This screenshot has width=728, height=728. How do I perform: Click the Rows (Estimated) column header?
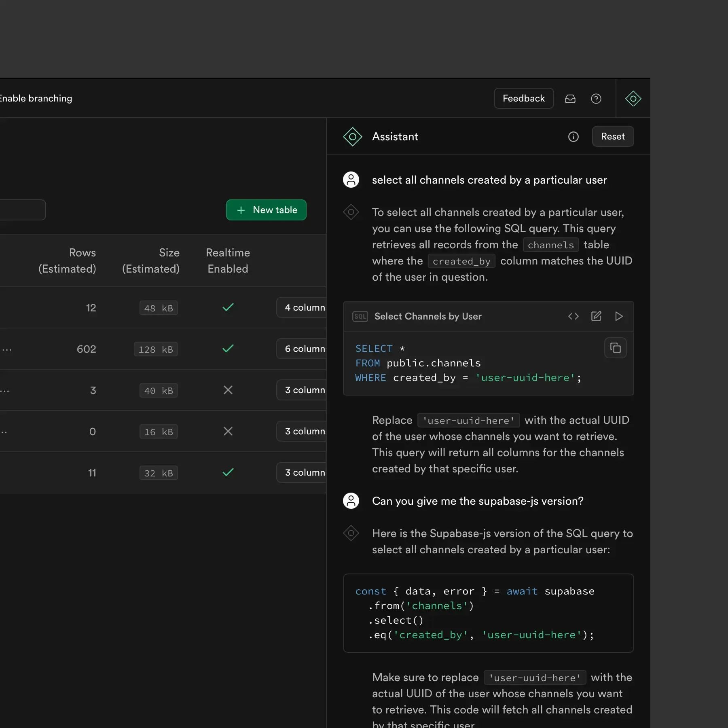pos(67,261)
